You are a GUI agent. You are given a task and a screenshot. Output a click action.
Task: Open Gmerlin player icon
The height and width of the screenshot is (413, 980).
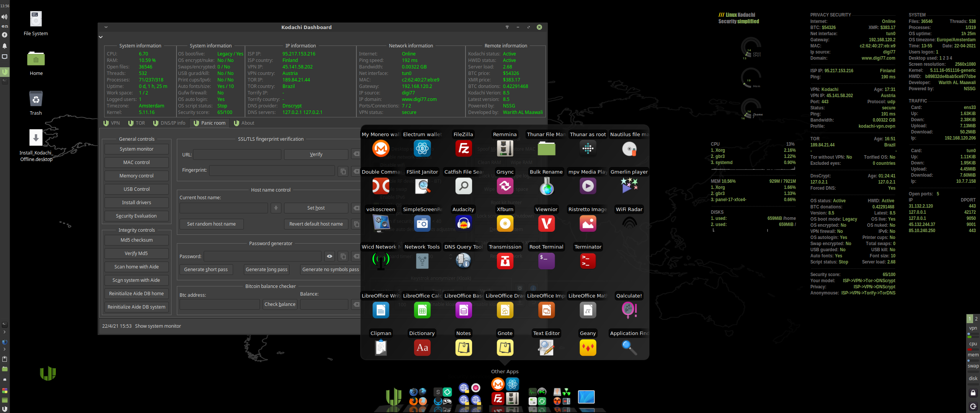coord(629,186)
